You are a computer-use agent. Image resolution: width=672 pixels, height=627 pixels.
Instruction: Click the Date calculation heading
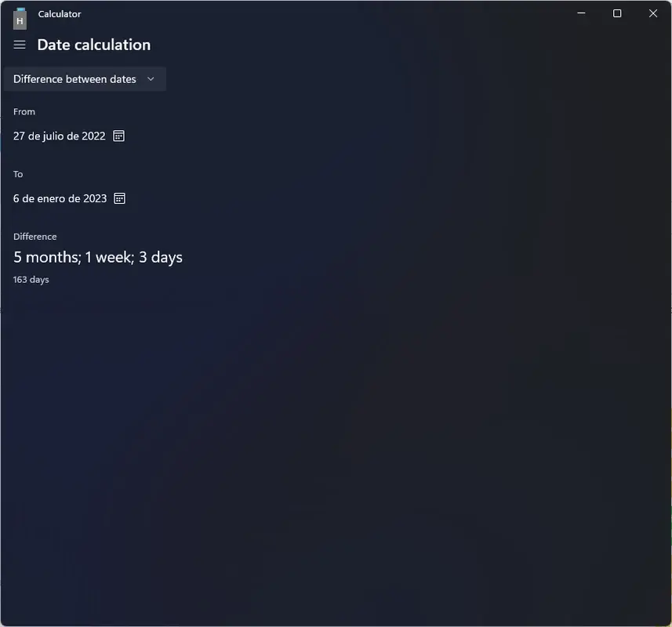(x=93, y=44)
